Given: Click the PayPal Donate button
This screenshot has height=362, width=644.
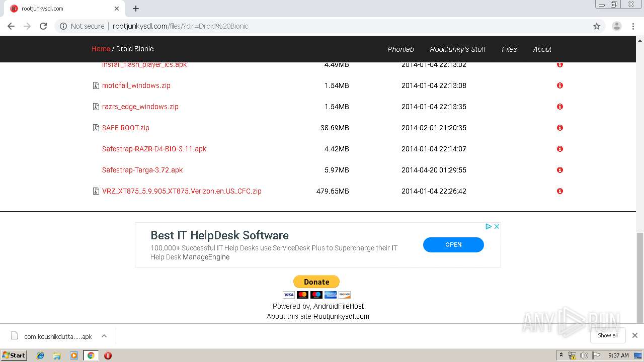Looking at the screenshot, I should [x=316, y=282].
